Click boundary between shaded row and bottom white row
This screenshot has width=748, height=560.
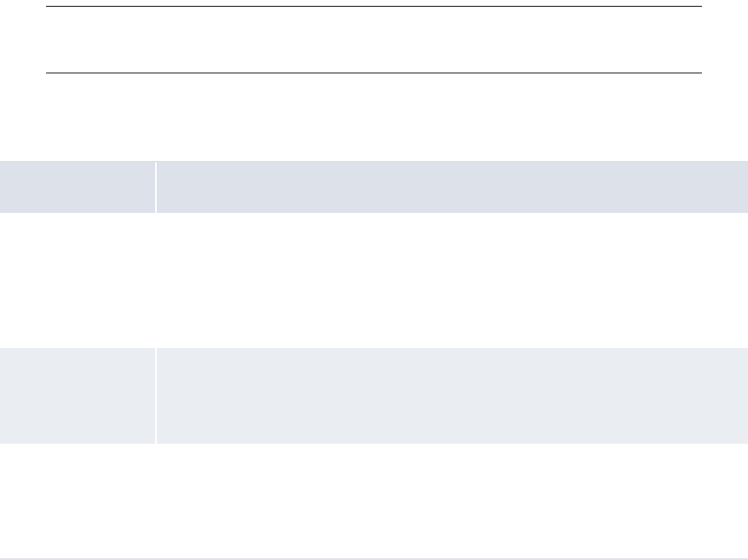coord(374,444)
